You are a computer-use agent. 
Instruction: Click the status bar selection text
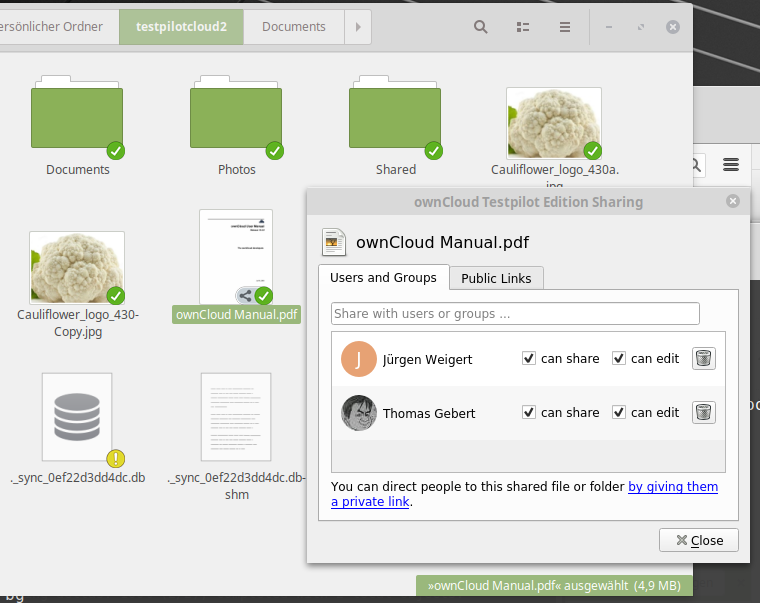[554, 586]
